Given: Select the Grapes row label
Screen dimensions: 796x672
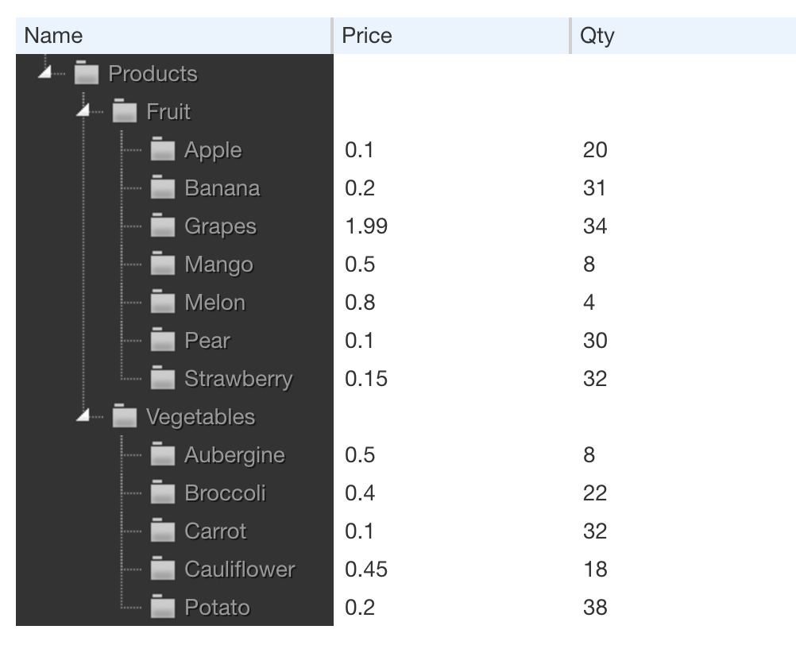Looking at the screenshot, I should pos(220,227).
